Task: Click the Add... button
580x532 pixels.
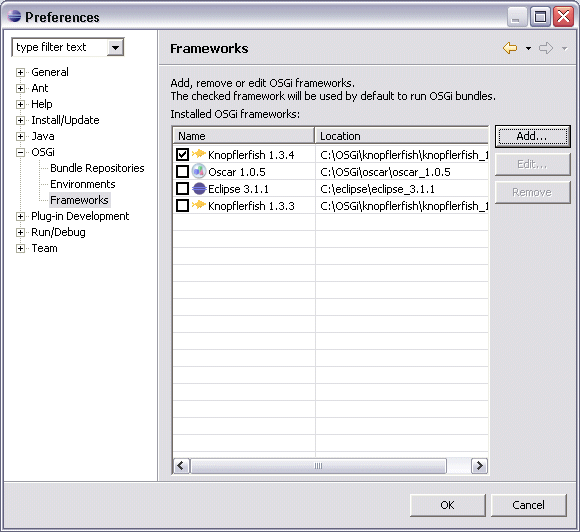Action: click(x=533, y=136)
